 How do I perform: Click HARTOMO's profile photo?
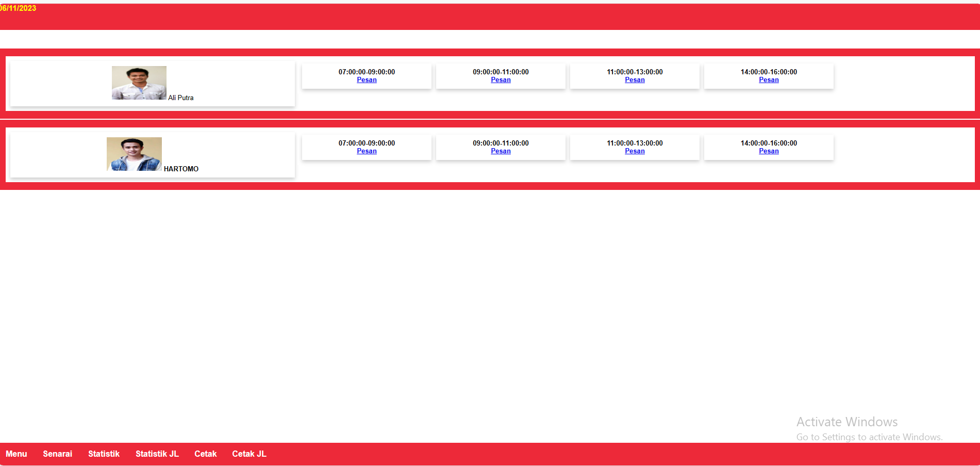click(134, 154)
